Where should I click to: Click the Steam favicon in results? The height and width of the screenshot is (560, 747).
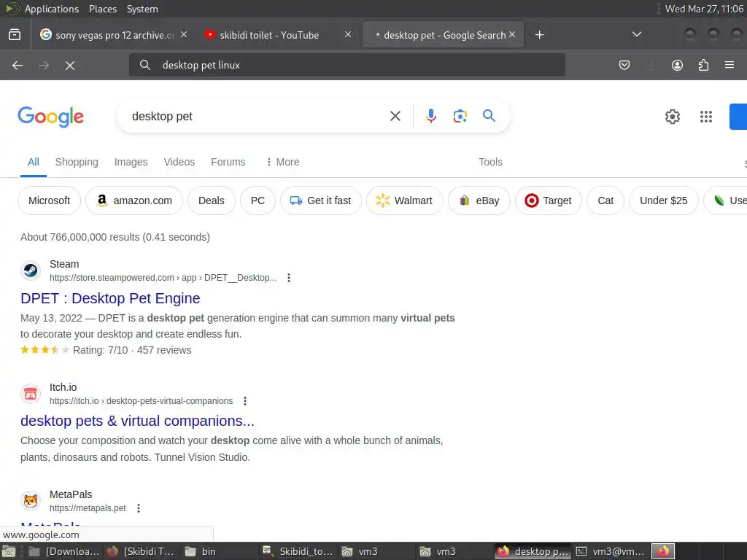[31, 271]
